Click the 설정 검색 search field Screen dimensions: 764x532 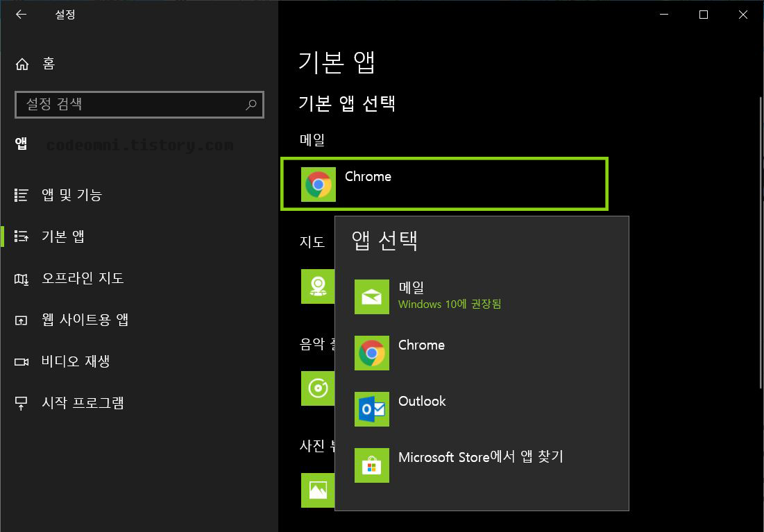coord(139,104)
